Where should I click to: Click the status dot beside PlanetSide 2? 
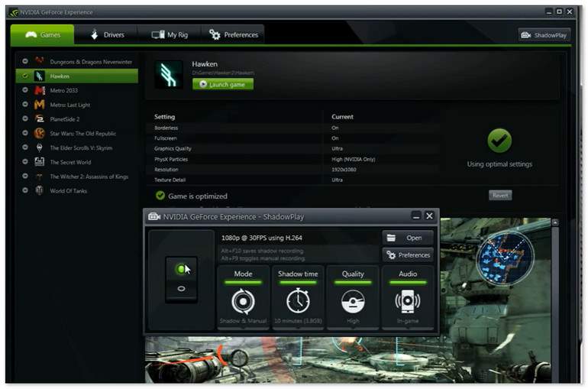click(x=25, y=118)
